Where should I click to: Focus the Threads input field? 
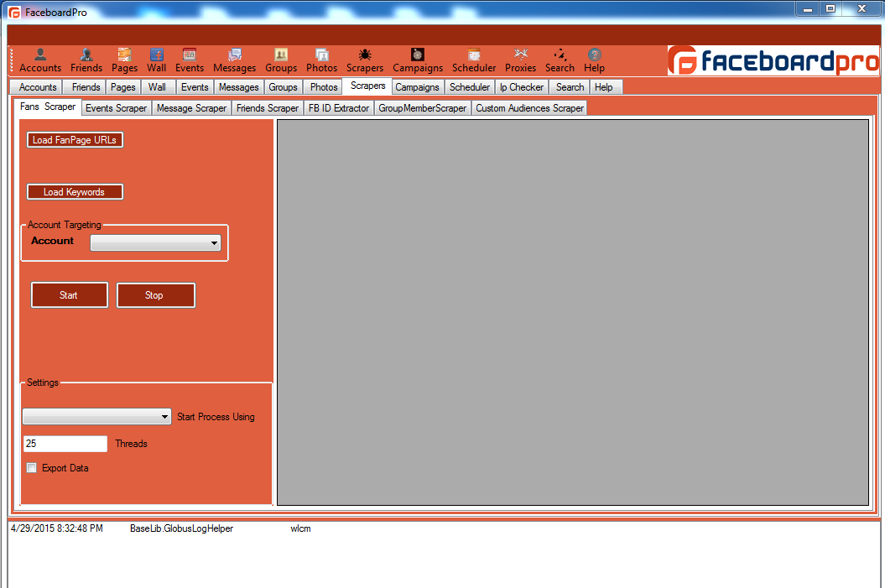pos(65,444)
